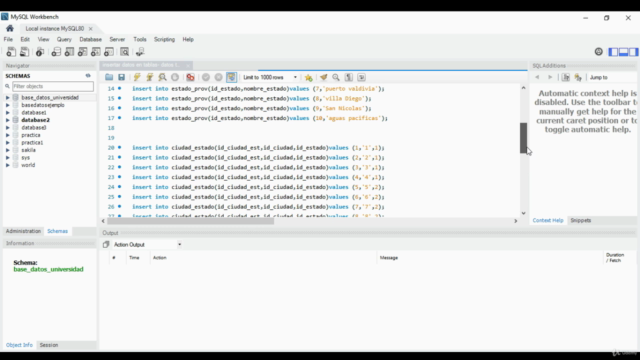Create a new stored procedure icon

[x=96, y=52]
